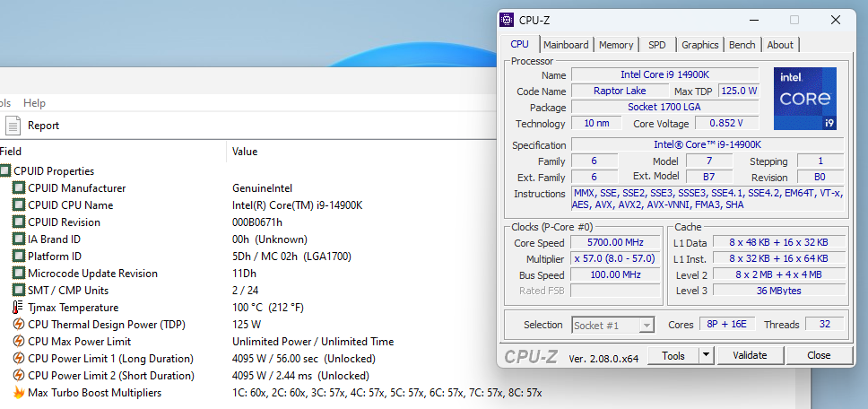868x409 pixels.
Task: Select the CPUID Properties tree row
Action: pyautogui.click(x=54, y=171)
